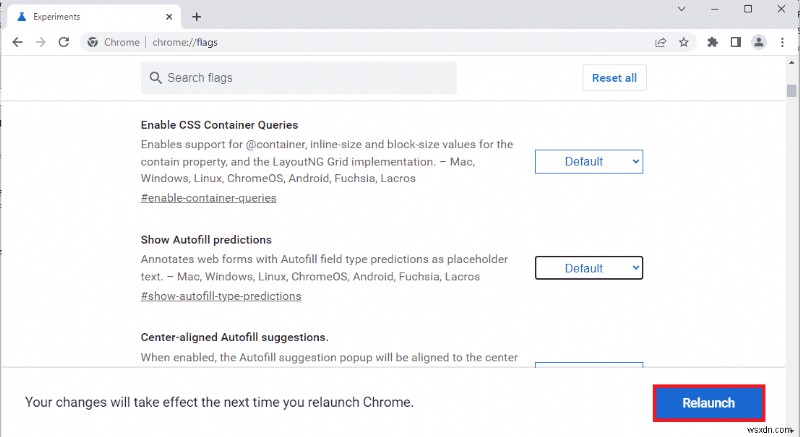Image resolution: width=800 pixels, height=437 pixels.
Task: Reload the chrome://flags page
Action: pos(64,42)
